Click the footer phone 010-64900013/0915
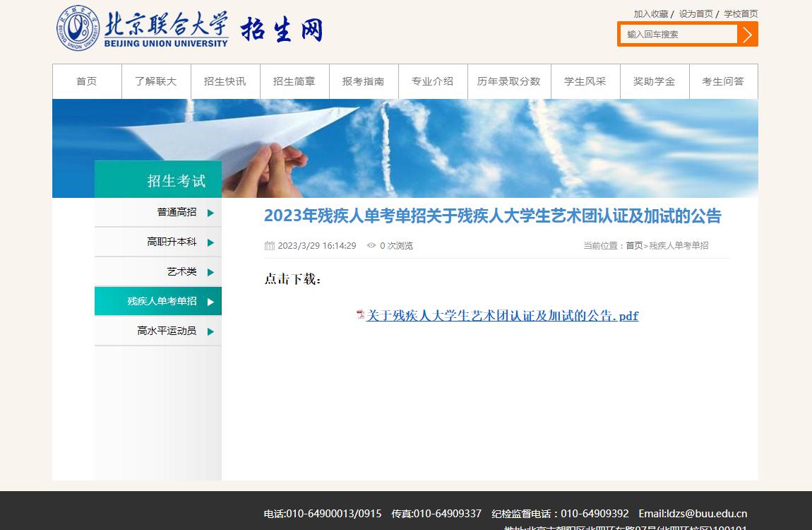The height and width of the screenshot is (530, 812). tap(323, 514)
